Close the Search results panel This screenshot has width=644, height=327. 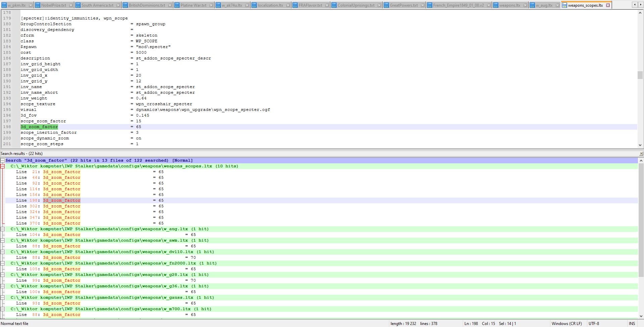641,154
